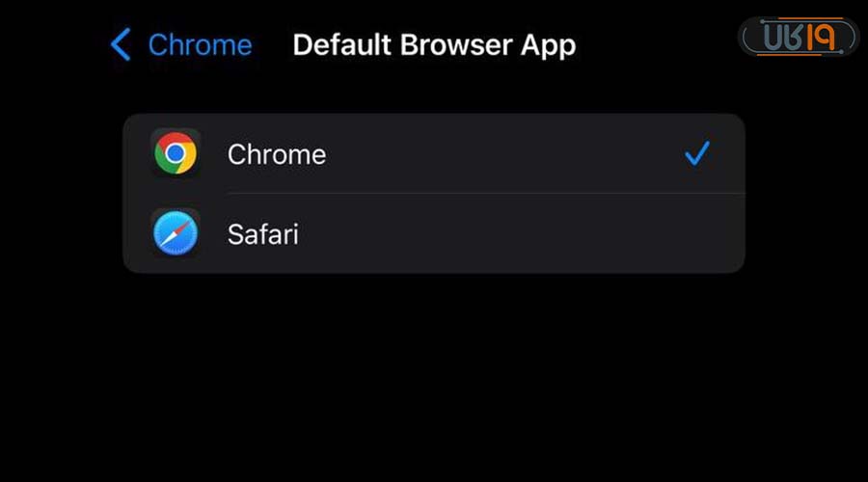Image resolution: width=868 pixels, height=482 pixels.
Task: Click the Chrome text label in list
Action: [x=277, y=154]
